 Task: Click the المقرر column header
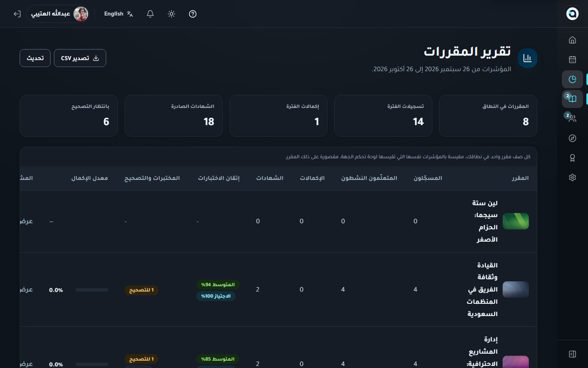pos(520,178)
